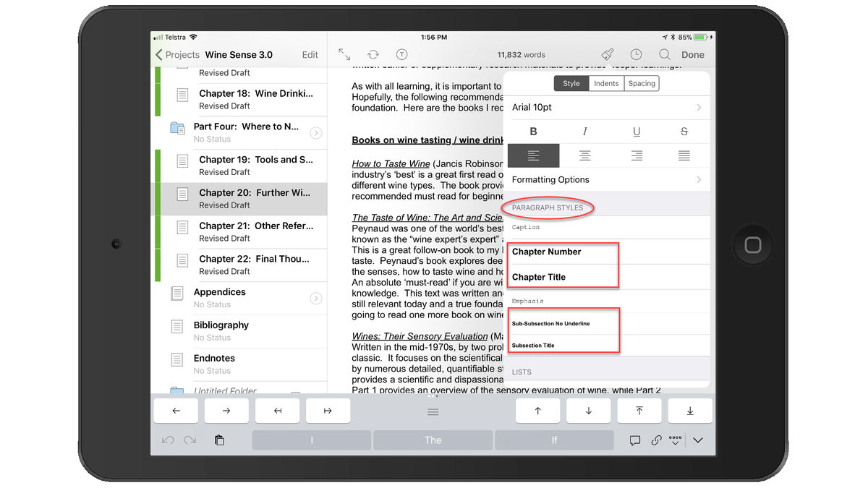Hide keyboard with down chevron
This screenshot has height=488, width=868.
[x=698, y=440]
